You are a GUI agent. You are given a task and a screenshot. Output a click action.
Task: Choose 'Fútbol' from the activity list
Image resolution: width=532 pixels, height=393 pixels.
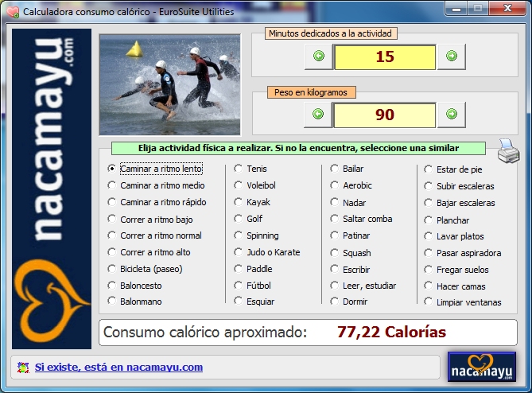(239, 286)
